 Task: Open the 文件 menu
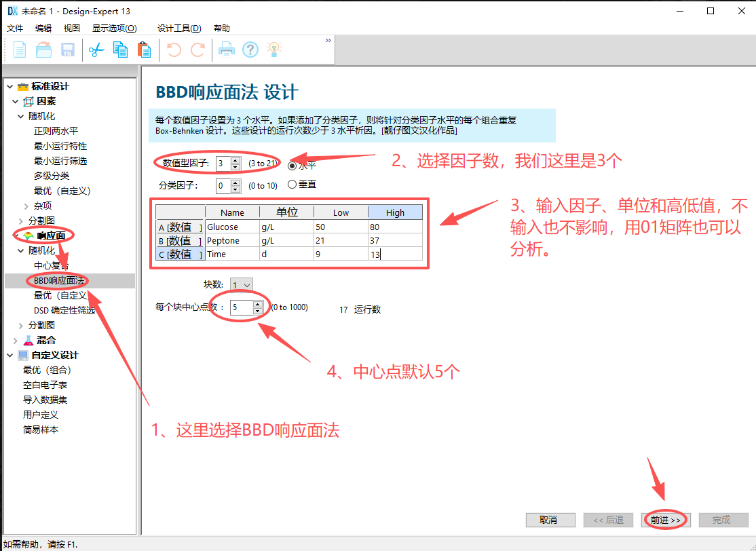tap(15, 28)
